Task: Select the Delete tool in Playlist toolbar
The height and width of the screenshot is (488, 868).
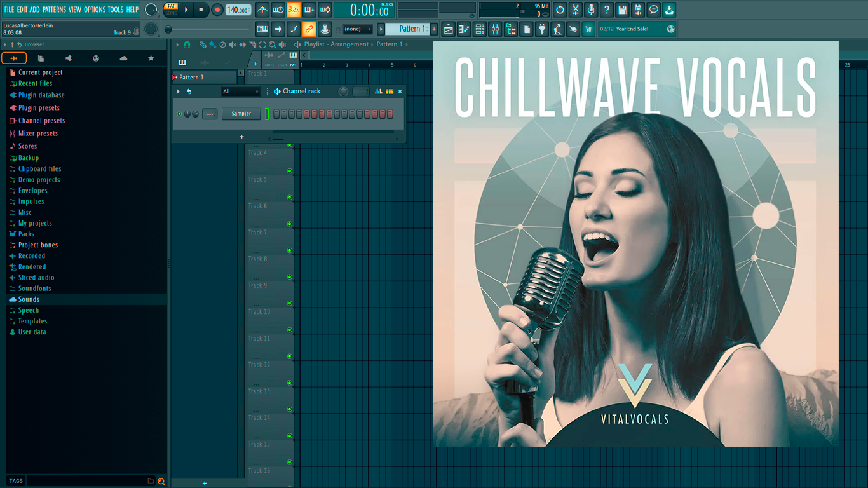Action: coord(222,45)
